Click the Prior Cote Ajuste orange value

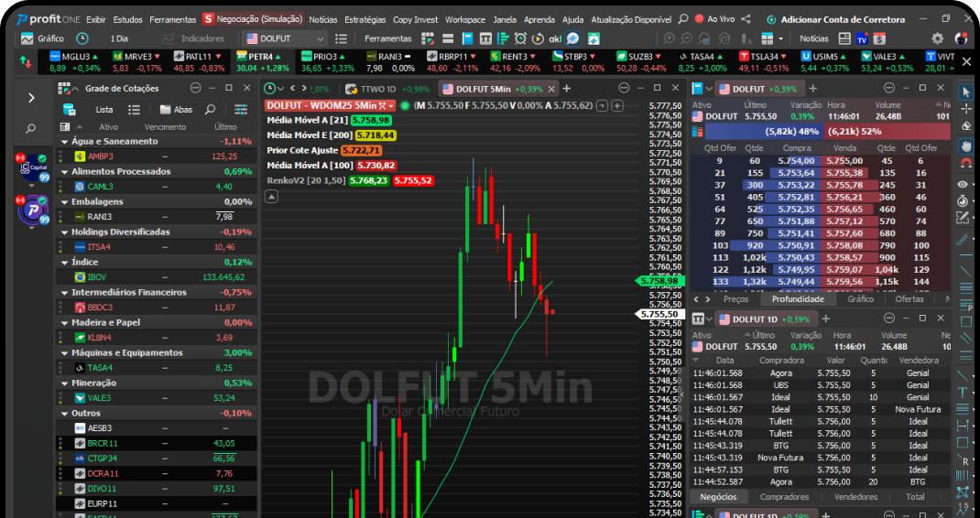point(361,151)
